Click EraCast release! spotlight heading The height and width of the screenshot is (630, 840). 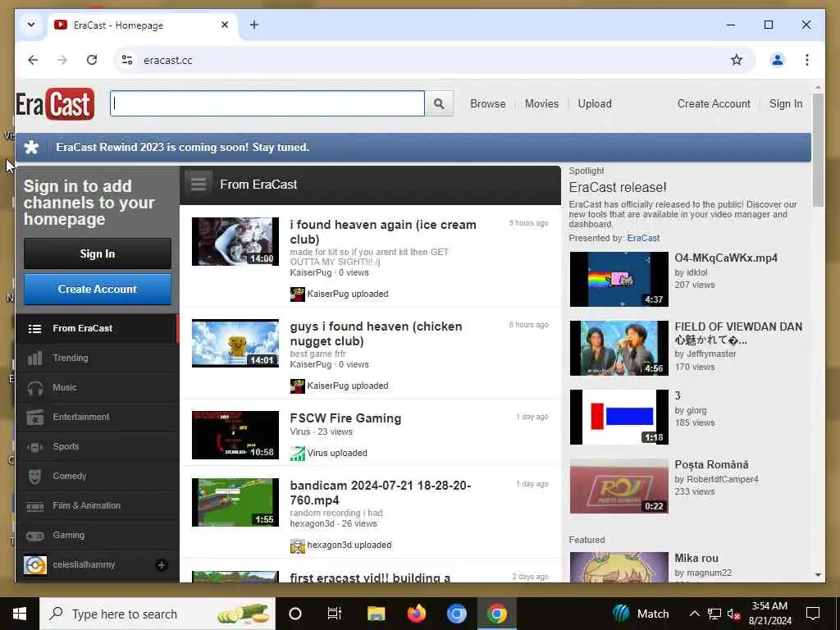tap(618, 188)
